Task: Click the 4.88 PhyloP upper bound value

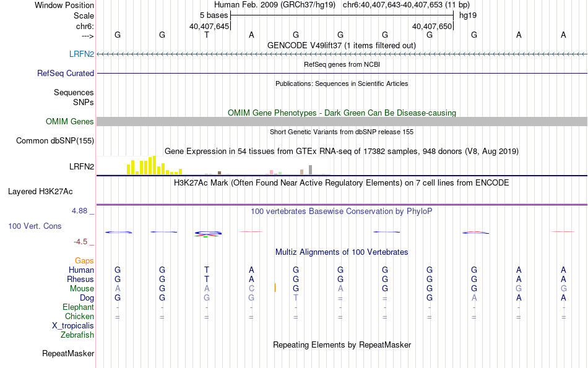Action: point(79,211)
